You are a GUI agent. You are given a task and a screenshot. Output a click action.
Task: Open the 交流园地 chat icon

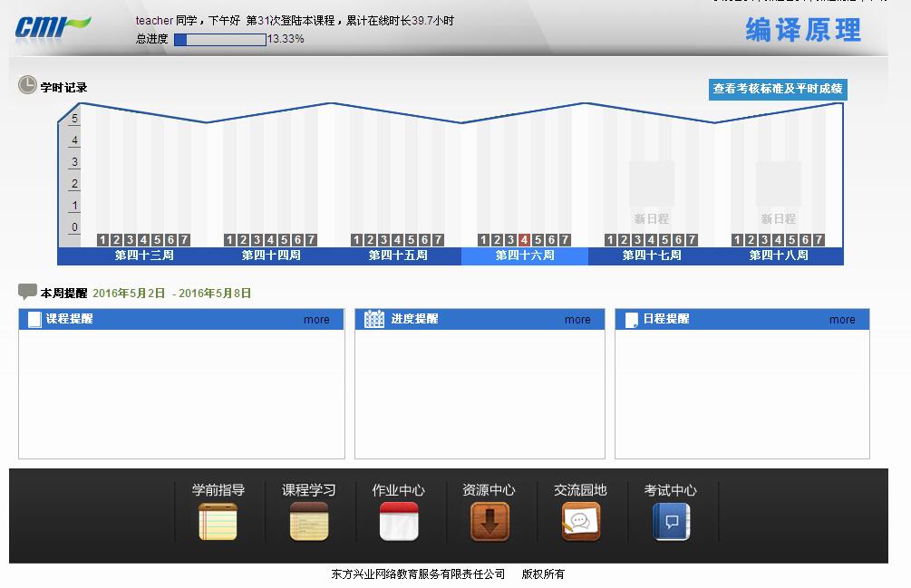coord(580,522)
